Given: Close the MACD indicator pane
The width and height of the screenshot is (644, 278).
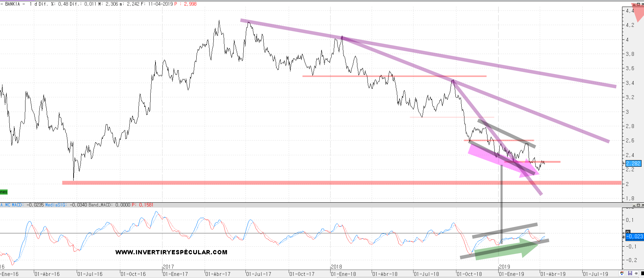Looking at the screenshot, I should click(642, 205).
